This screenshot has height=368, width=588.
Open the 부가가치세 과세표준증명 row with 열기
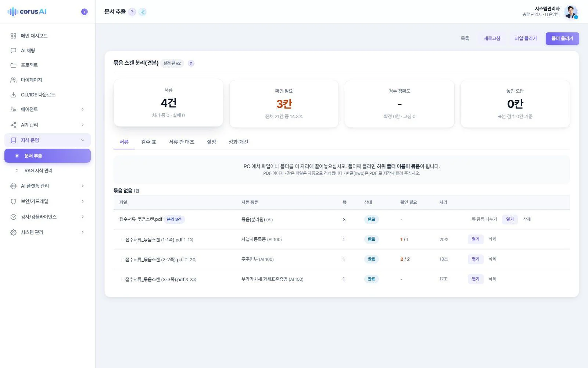pos(476,279)
